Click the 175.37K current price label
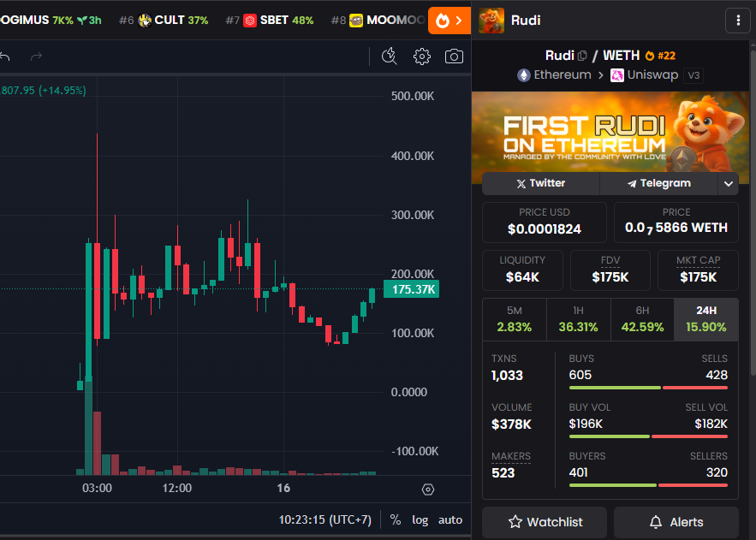Viewport: 756px width, 540px height. coord(411,289)
